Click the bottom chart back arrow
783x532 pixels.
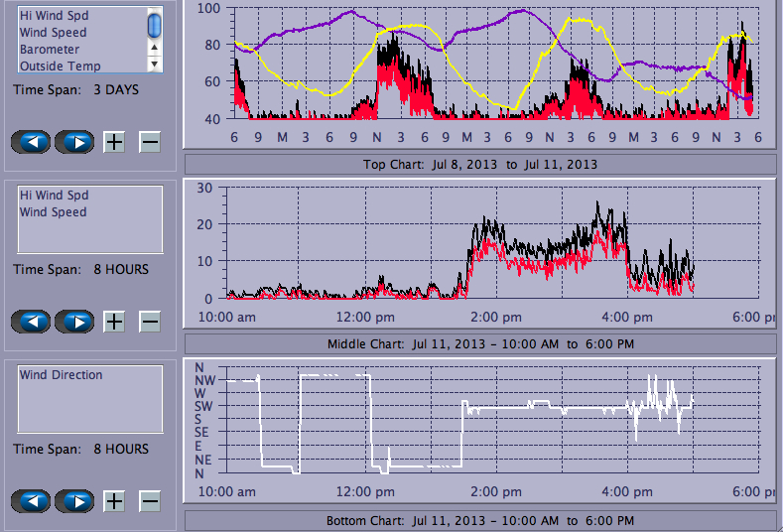coord(34,501)
